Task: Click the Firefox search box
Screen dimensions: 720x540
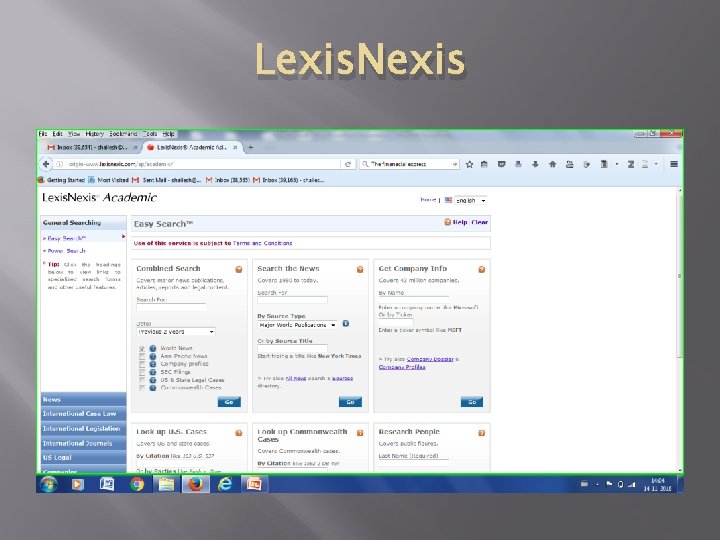Action: pos(409,164)
